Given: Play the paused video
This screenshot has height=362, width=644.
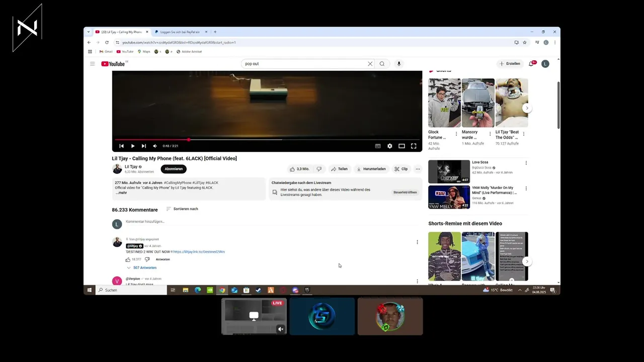Looking at the screenshot, I should 132,146.
